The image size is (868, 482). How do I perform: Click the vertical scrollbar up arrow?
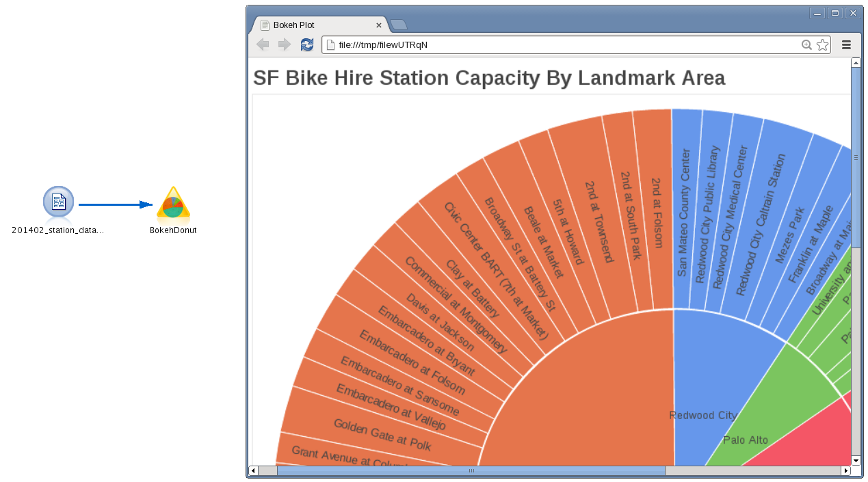tap(856, 63)
